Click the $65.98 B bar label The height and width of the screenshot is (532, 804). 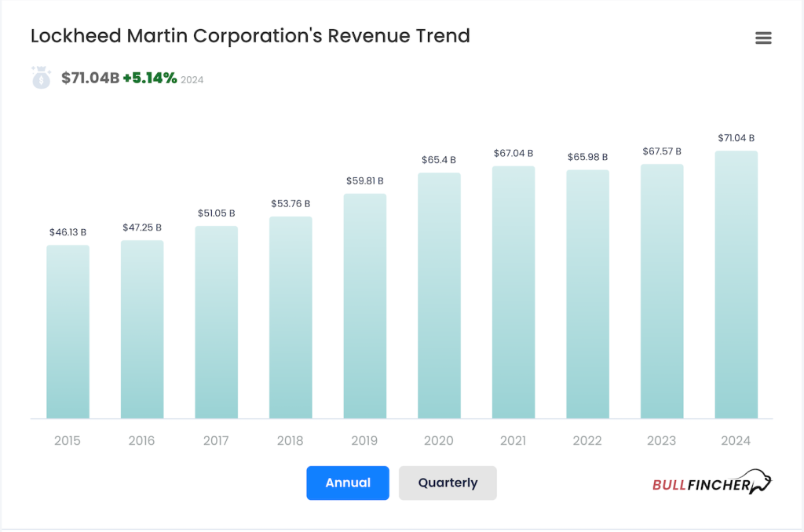587,157
